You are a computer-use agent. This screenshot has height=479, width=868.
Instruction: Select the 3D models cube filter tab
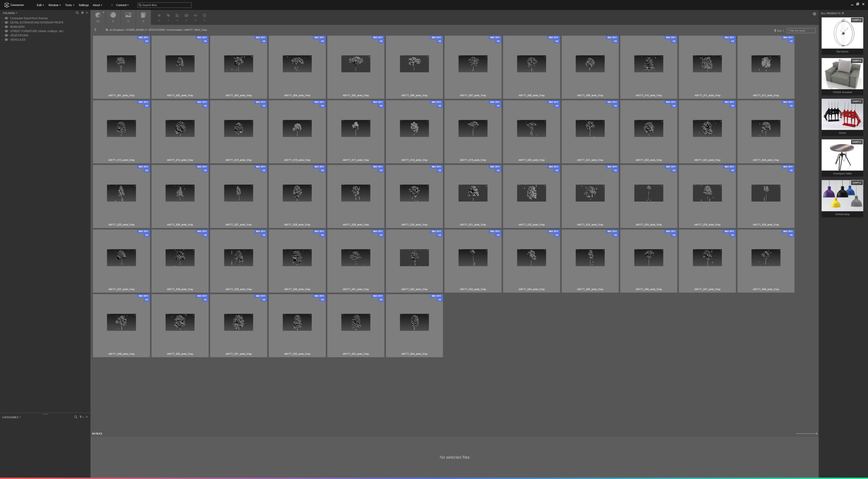tap(98, 17)
